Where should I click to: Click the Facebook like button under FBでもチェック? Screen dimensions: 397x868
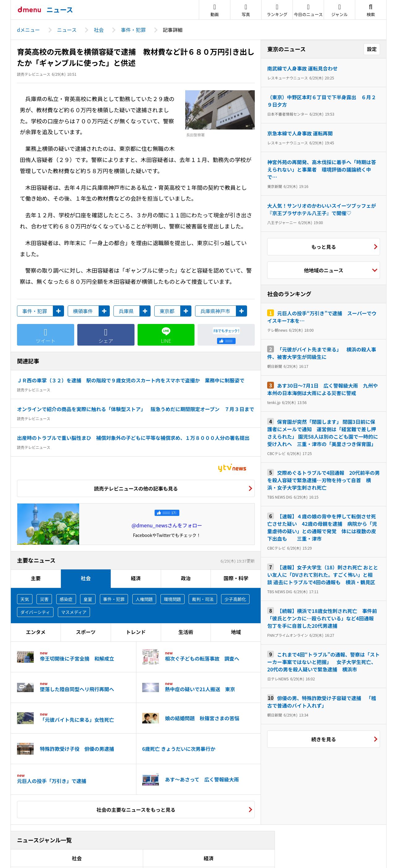pos(226,341)
